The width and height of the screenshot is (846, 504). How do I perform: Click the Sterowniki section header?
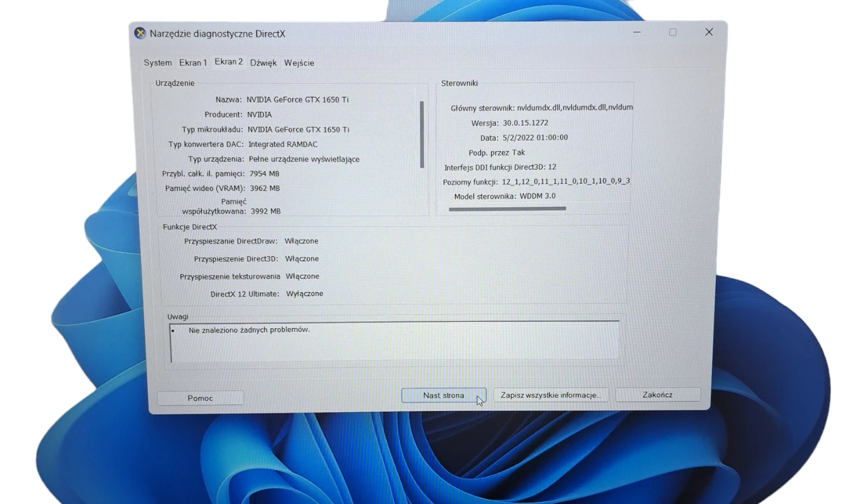459,83
